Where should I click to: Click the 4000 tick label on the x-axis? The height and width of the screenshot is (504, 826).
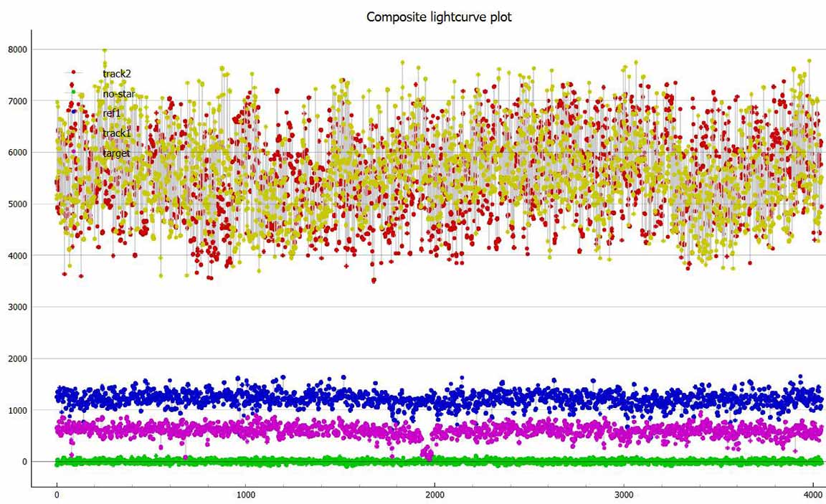(814, 494)
